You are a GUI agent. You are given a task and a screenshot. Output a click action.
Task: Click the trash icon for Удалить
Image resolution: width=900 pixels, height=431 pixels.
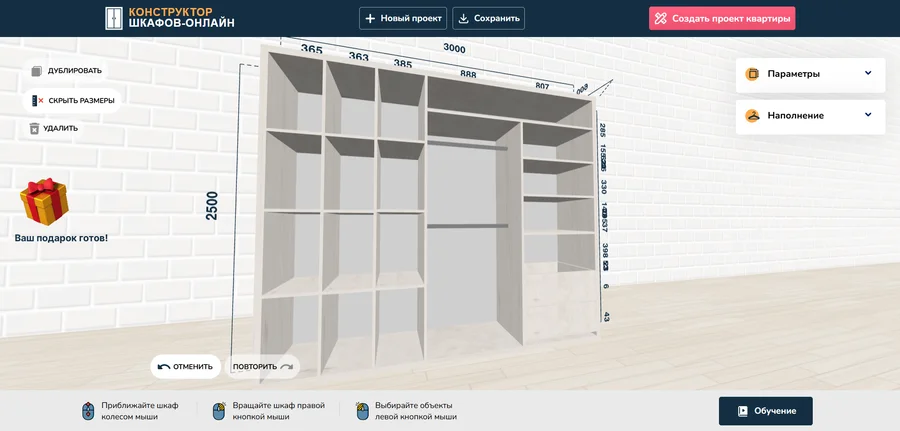[35, 128]
